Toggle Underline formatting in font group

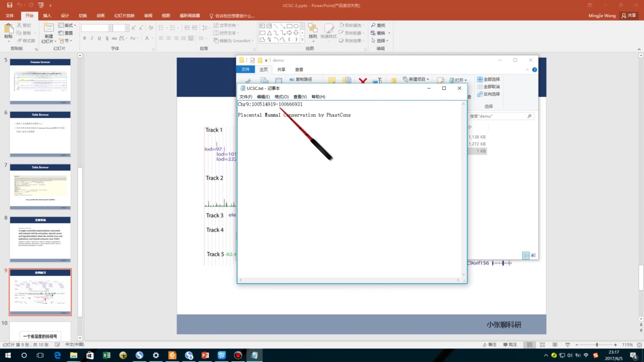click(x=100, y=38)
